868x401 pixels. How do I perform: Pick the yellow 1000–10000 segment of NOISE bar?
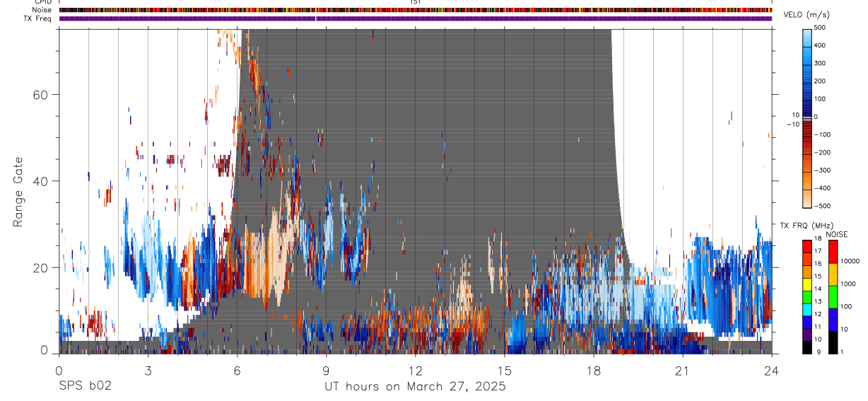[833, 274]
